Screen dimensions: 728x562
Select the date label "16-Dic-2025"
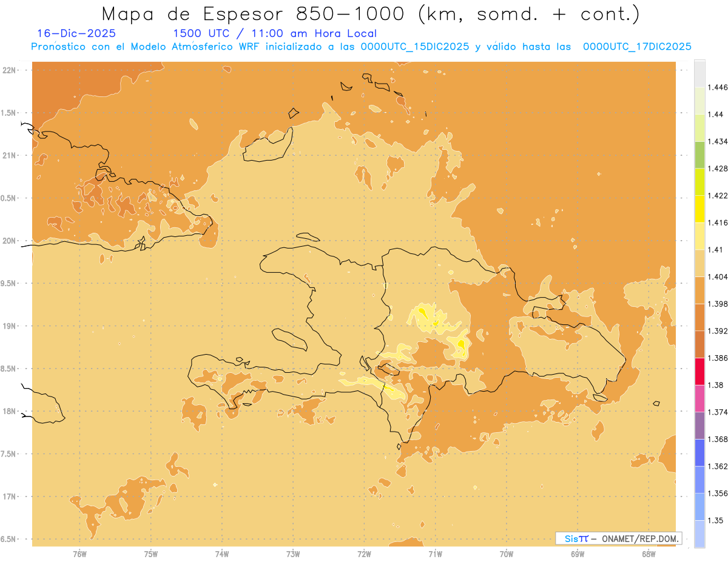(76, 33)
